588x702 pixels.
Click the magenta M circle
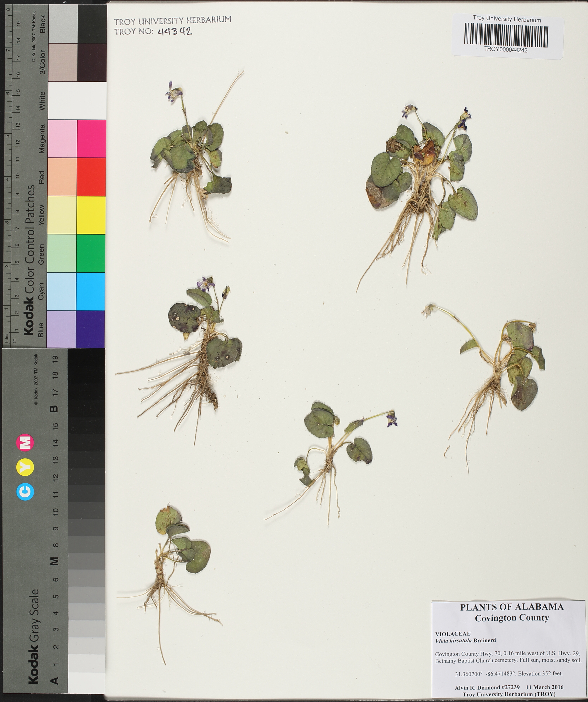25,443
